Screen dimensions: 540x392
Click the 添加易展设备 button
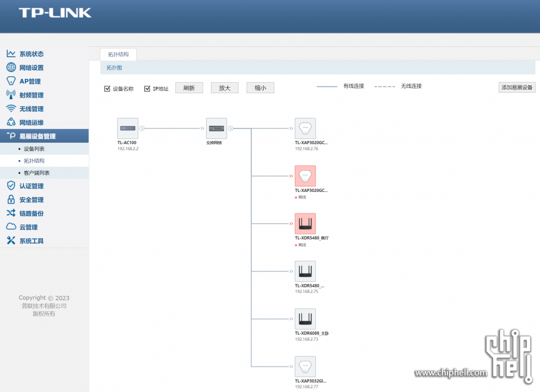(517, 88)
